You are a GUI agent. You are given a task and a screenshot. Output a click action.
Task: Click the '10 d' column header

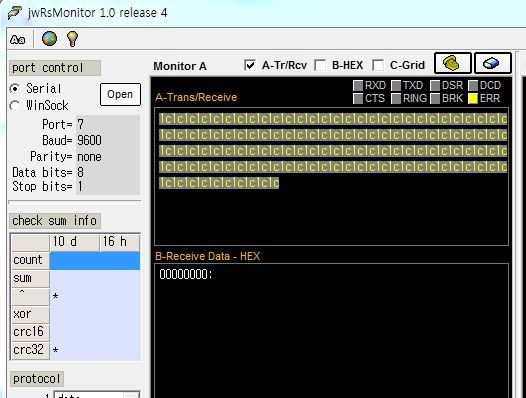tap(74, 242)
